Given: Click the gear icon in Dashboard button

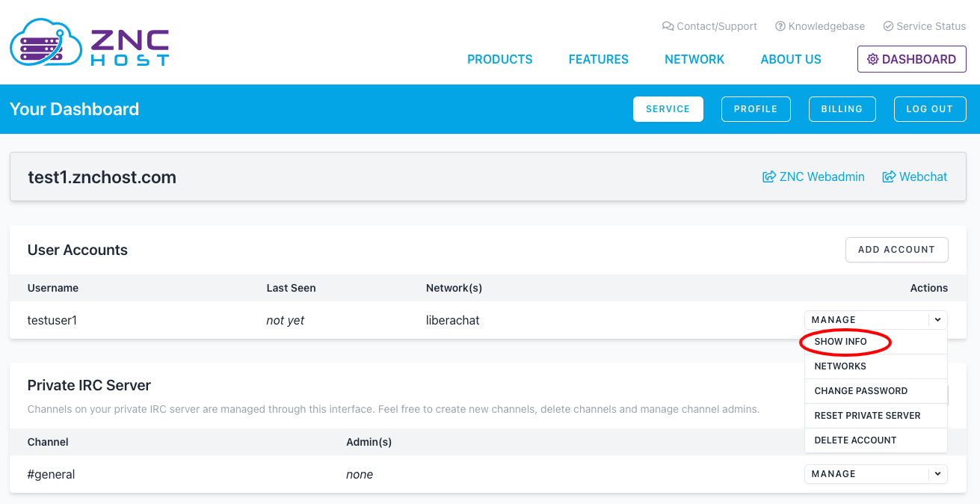Looking at the screenshot, I should pyautogui.click(x=872, y=59).
